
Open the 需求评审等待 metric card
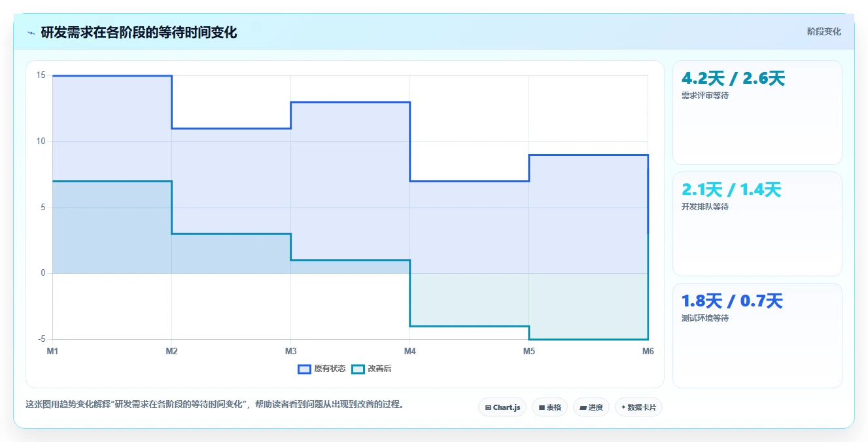point(757,113)
